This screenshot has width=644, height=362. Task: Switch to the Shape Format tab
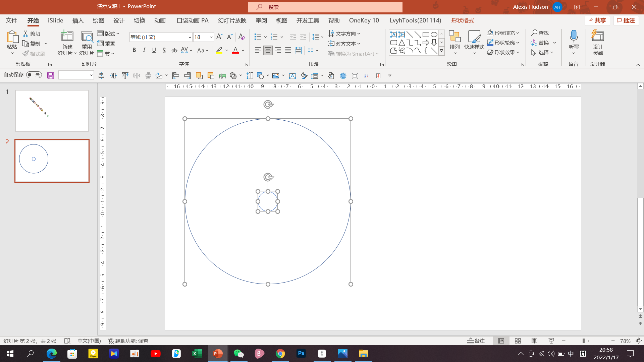coord(463,20)
